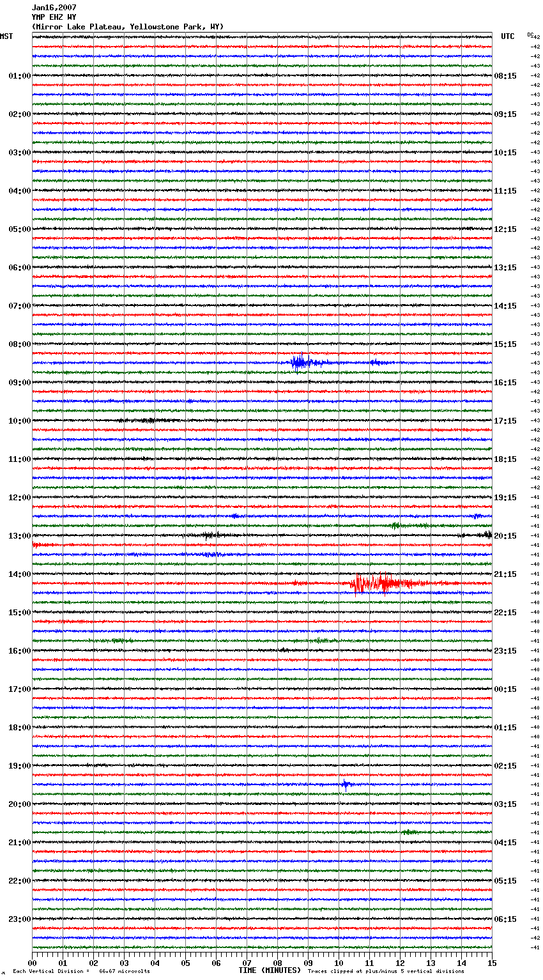Select the 05:00 MST row label

(20, 229)
